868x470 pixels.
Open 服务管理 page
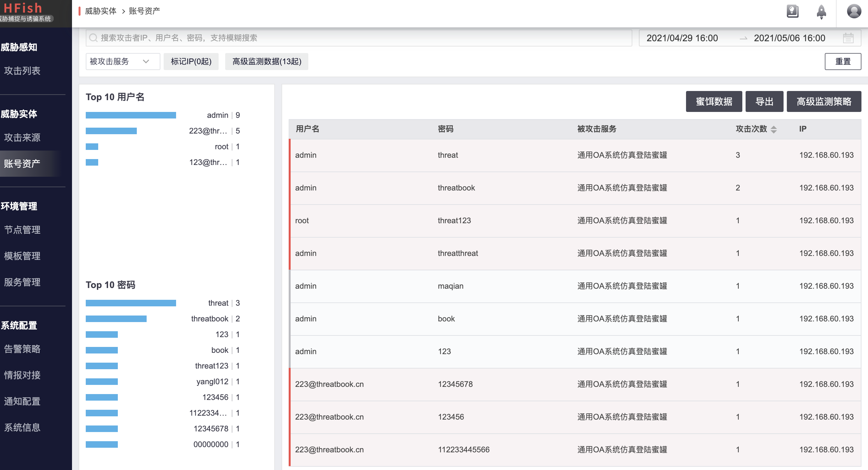coord(22,282)
